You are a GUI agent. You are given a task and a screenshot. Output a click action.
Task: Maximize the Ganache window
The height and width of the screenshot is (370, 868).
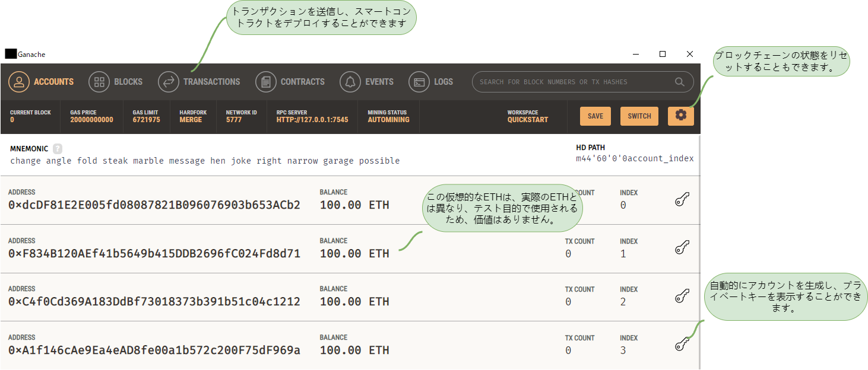coord(663,54)
